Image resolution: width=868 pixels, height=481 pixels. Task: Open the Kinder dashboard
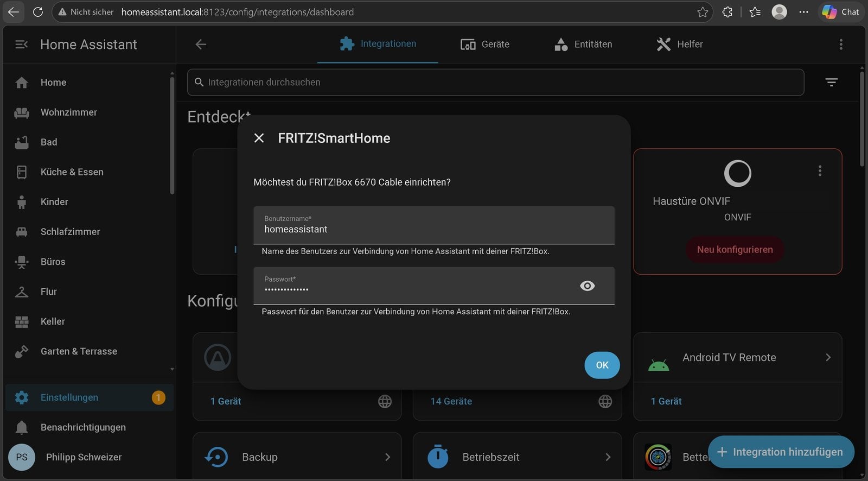tap(89, 202)
